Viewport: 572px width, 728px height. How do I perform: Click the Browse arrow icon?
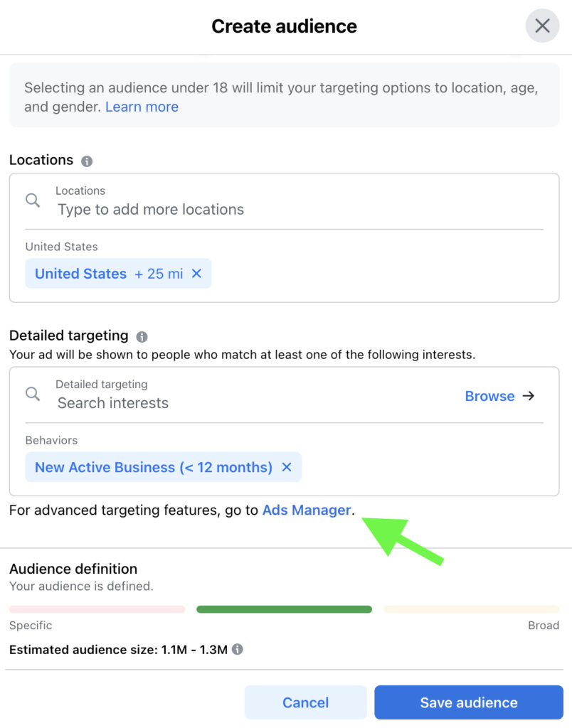529,396
